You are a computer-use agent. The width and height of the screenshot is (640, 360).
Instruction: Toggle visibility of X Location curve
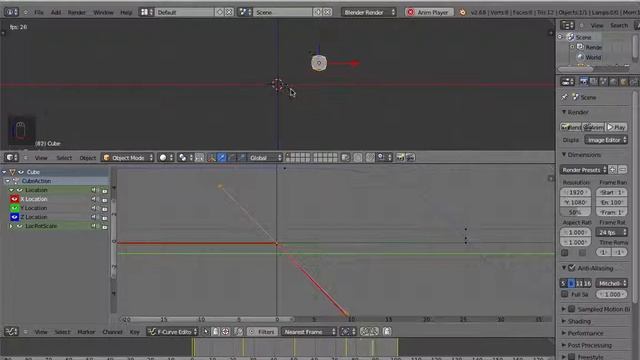(x=15, y=199)
